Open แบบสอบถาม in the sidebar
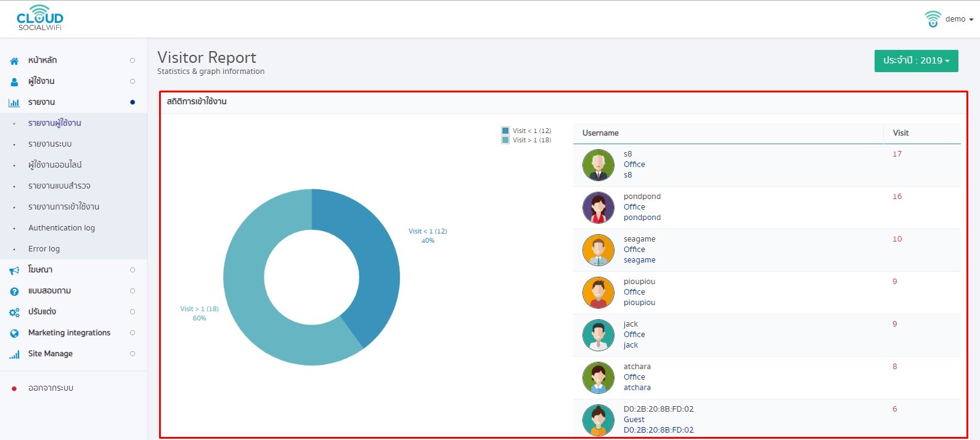Viewport: 980px width, 440px height. [49, 291]
